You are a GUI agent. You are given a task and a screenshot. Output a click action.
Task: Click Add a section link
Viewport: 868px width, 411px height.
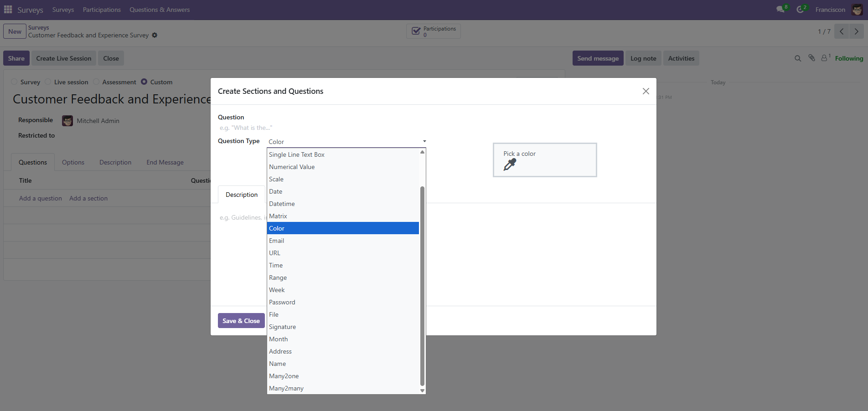coord(88,198)
